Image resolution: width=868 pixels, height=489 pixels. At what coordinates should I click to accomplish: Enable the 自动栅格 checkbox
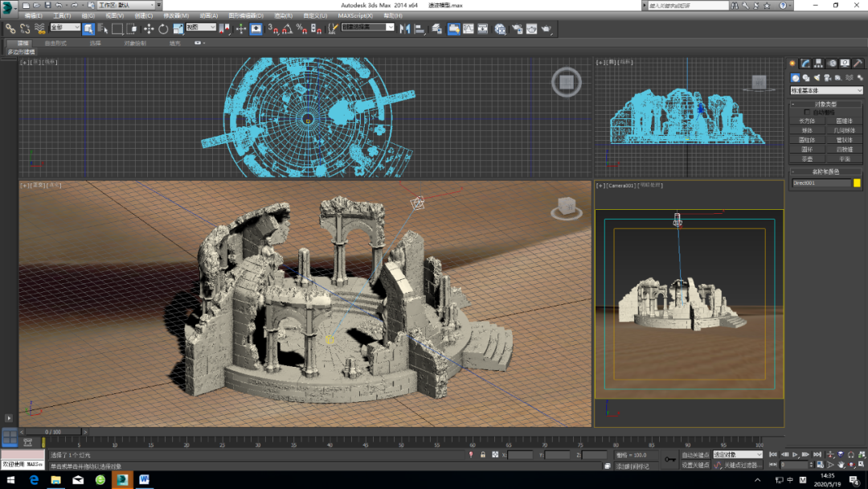click(807, 113)
